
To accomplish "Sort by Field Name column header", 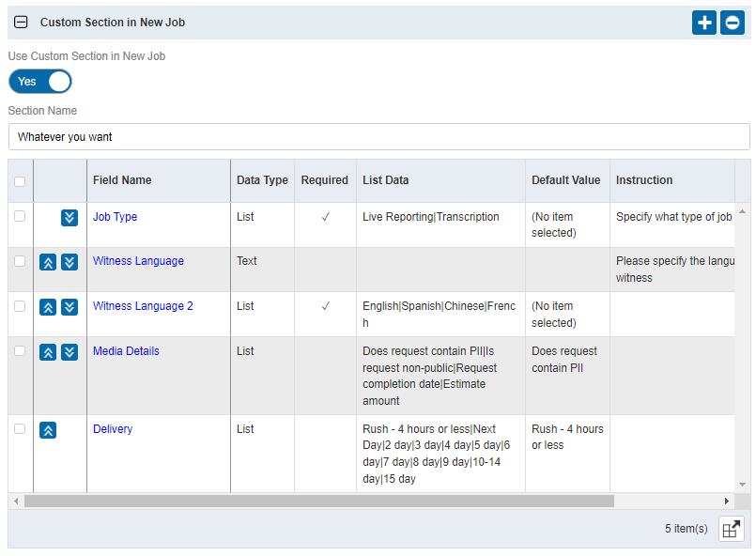I will pos(122,180).
